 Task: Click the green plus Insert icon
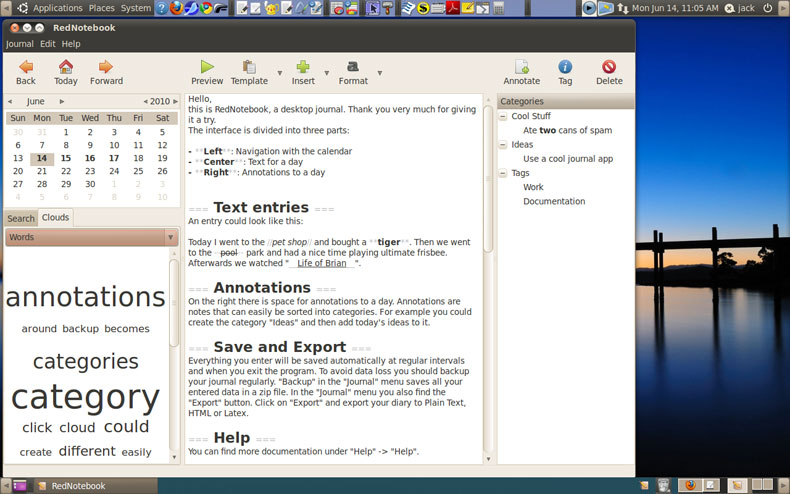(303, 67)
